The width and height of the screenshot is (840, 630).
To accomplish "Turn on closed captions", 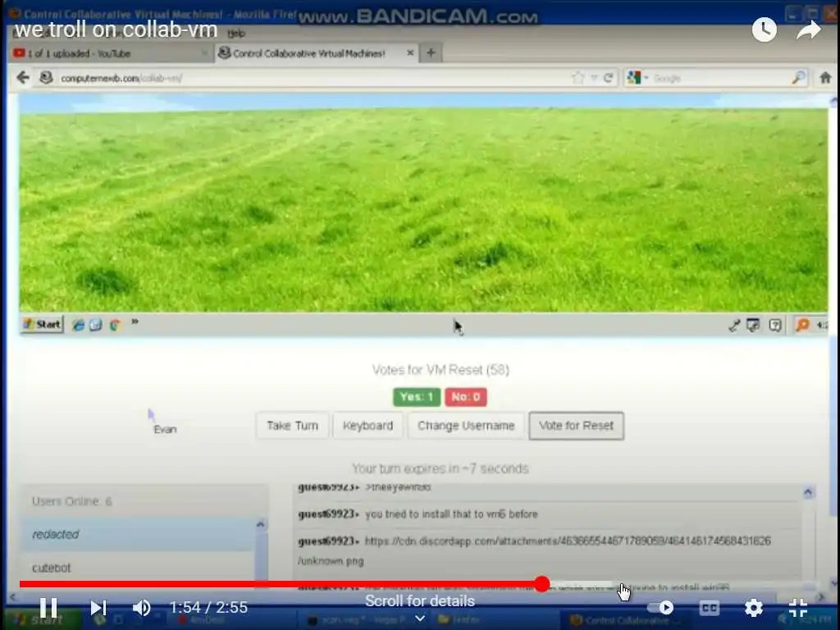I will click(x=710, y=608).
